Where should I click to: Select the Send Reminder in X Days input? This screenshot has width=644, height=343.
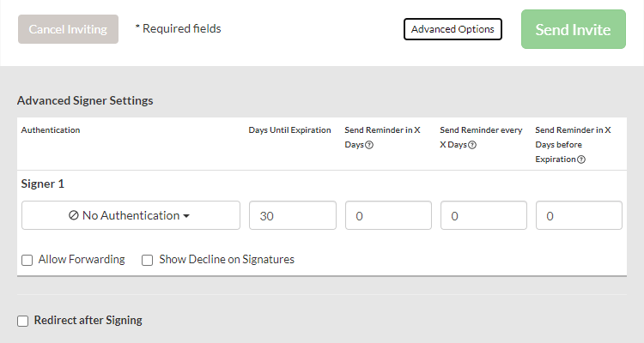[x=388, y=216]
